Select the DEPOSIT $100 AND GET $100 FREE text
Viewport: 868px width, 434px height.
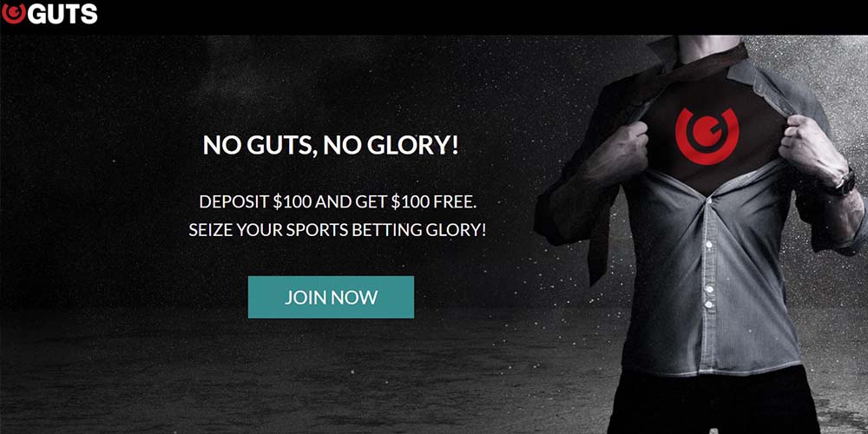tap(338, 202)
